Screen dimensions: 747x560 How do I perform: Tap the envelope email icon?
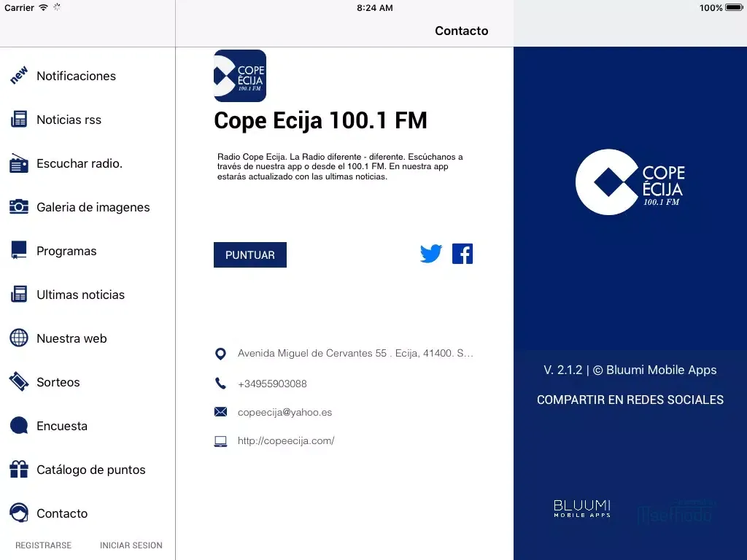pyautogui.click(x=220, y=412)
